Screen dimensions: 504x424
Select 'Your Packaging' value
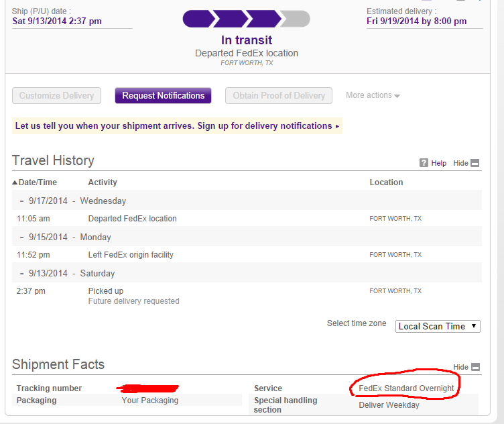tap(149, 401)
